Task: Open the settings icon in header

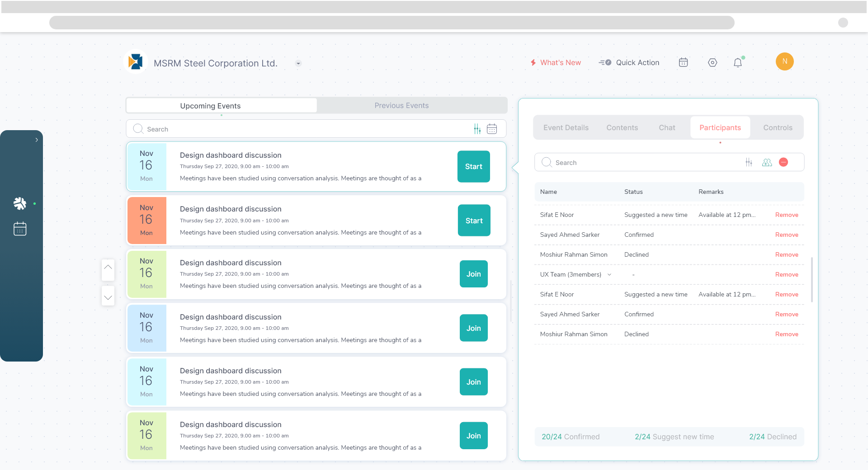Action: [x=712, y=62]
